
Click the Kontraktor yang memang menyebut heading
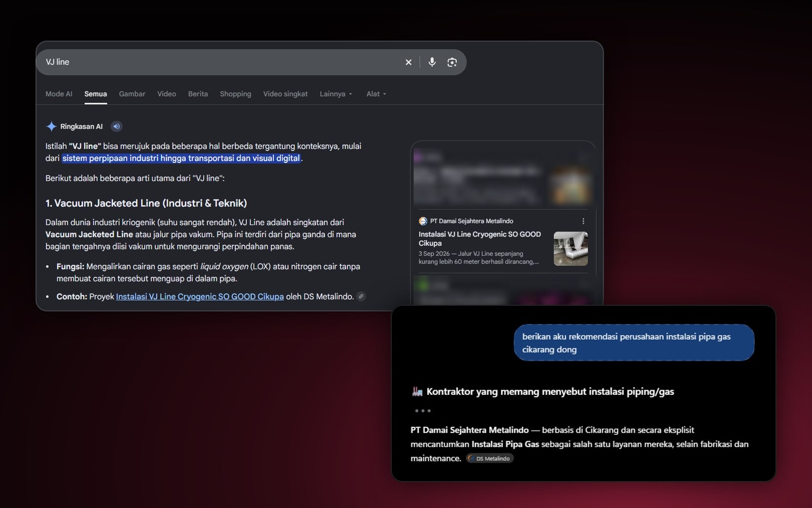tap(550, 392)
